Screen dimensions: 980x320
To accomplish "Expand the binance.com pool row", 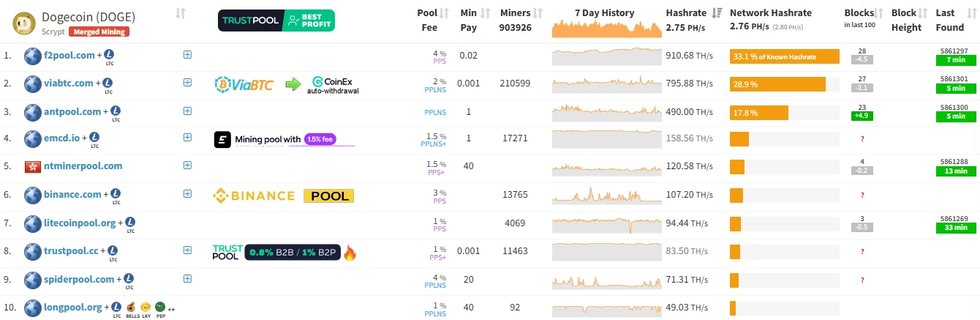I will (x=187, y=194).
